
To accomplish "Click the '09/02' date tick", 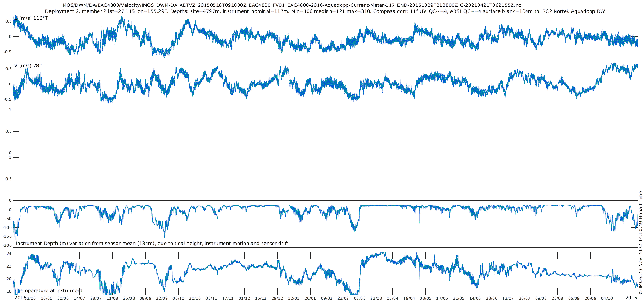I will pyautogui.click(x=327, y=298).
